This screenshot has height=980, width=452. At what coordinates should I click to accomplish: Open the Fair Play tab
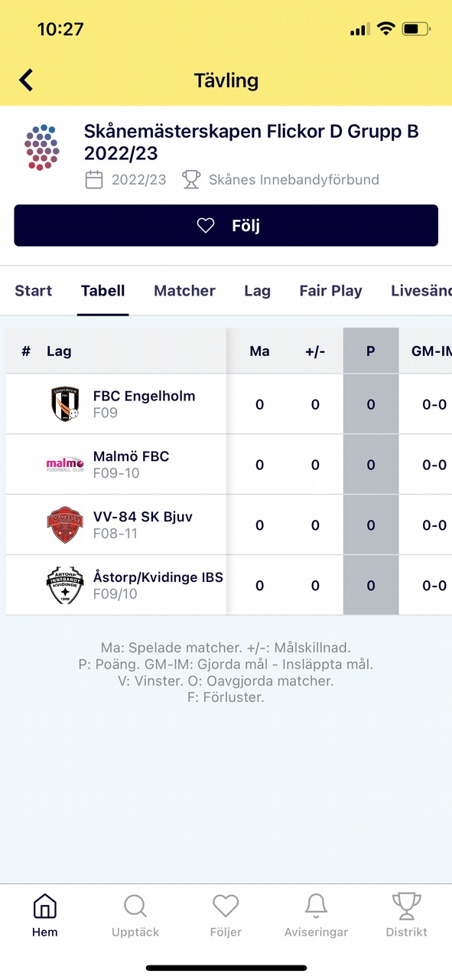click(x=330, y=291)
